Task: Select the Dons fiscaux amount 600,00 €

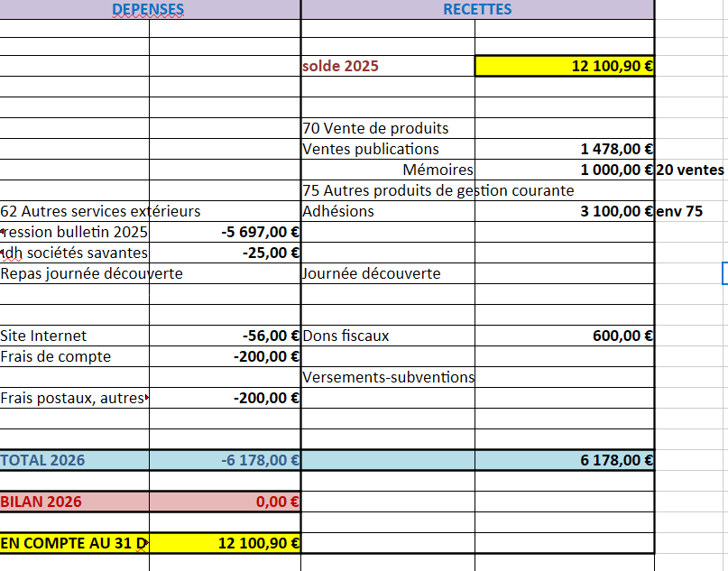Action: click(564, 336)
